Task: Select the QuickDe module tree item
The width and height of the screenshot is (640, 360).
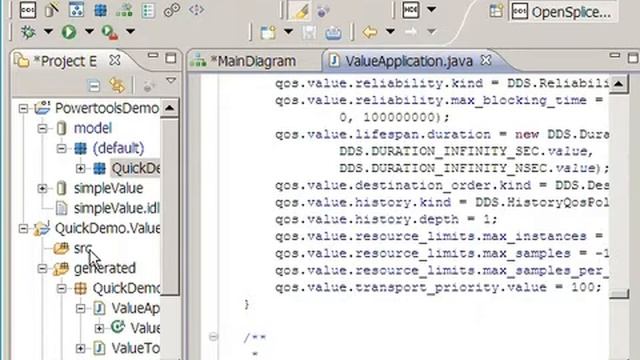Action: 135,168
